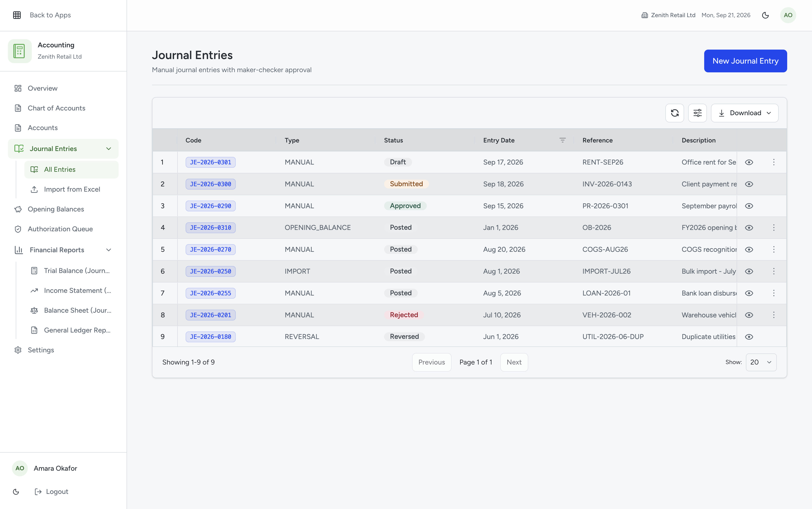Click the Entry Date filter icon

click(x=563, y=140)
